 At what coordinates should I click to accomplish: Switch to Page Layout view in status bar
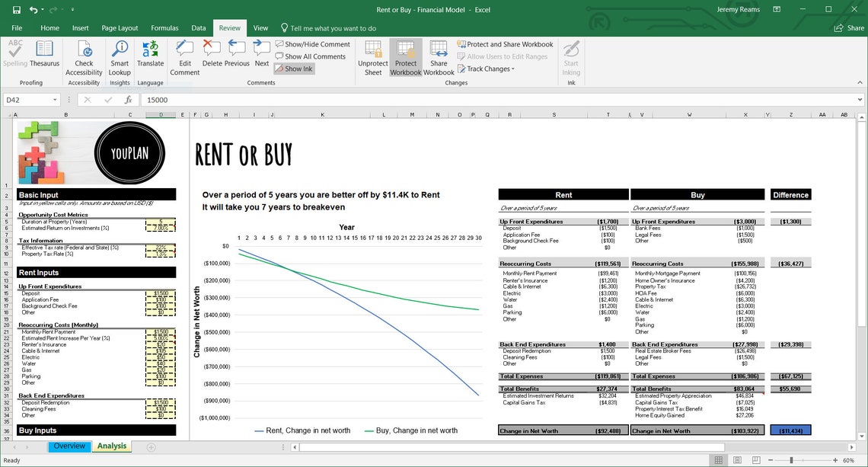tap(737, 460)
